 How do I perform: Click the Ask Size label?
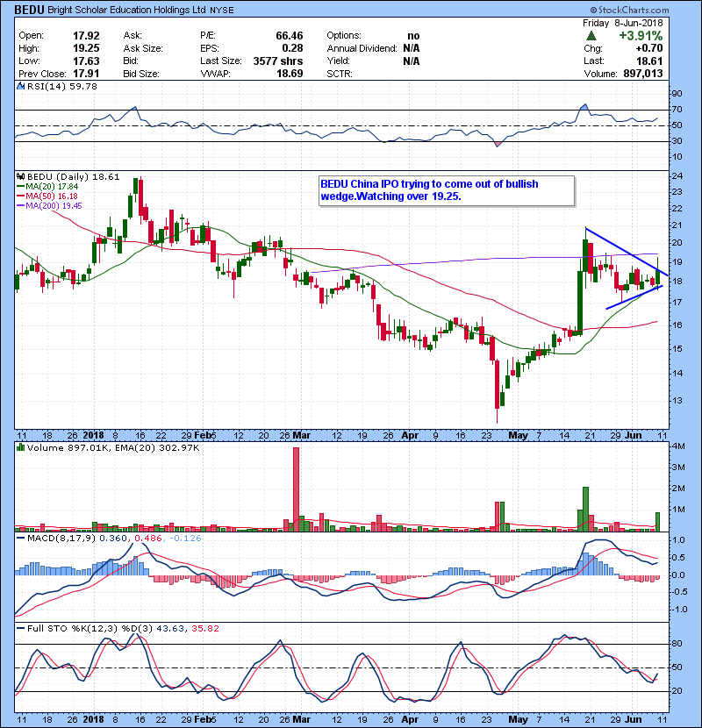coord(143,48)
